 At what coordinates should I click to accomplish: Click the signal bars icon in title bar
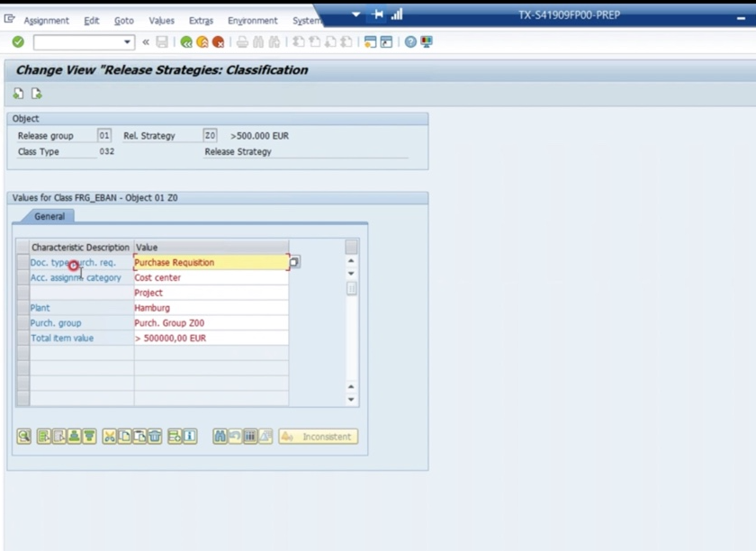point(397,14)
